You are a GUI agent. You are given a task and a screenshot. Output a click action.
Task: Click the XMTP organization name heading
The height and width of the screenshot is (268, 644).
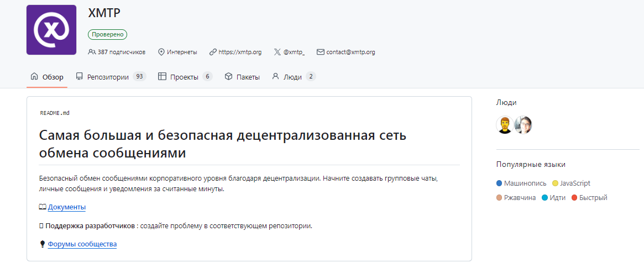[x=104, y=13]
